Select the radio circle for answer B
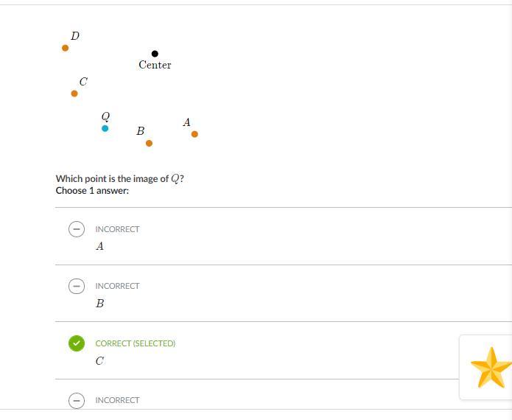Screen dimensions: 512x420 (x=76, y=286)
